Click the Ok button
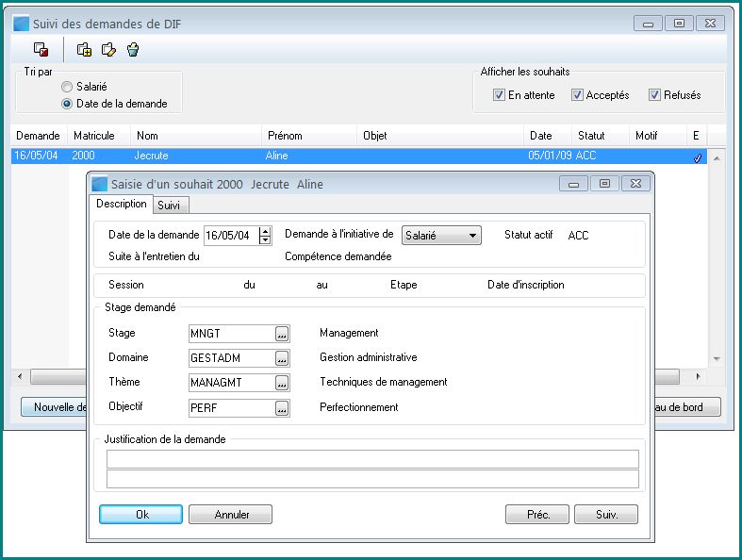Screen dimensions: 742x560 [140, 515]
